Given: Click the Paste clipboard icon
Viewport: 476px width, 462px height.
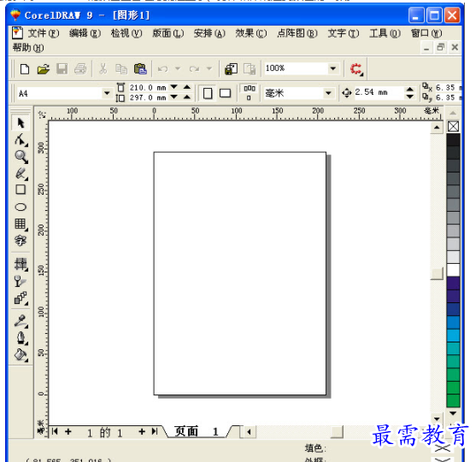Looking at the screenshot, I should coord(140,69).
